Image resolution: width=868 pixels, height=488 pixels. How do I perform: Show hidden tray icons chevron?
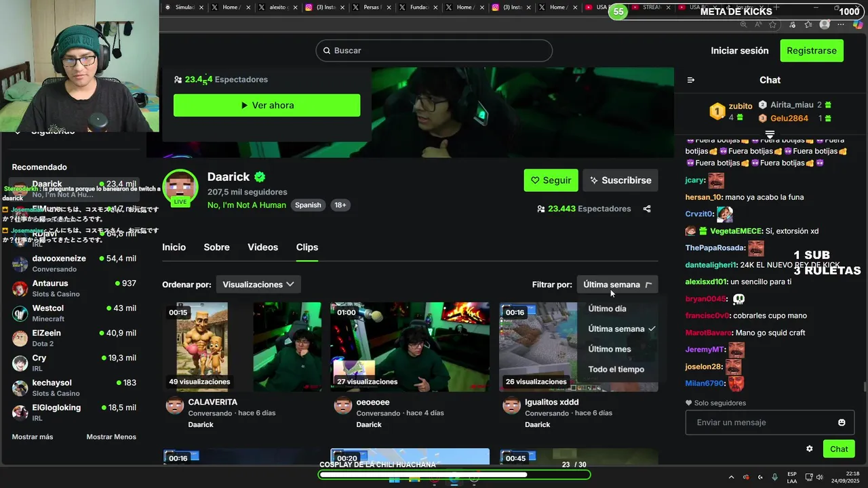[x=731, y=477]
